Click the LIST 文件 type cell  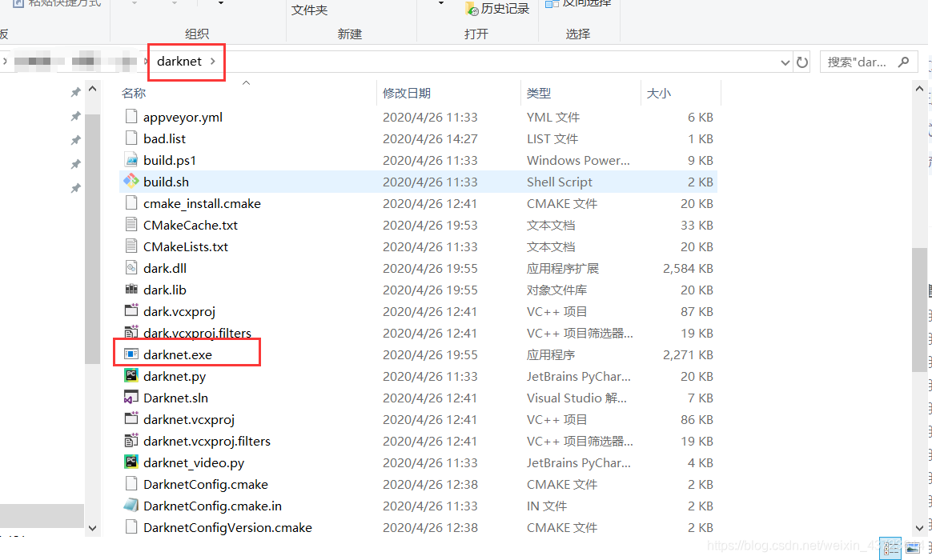pos(552,138)
